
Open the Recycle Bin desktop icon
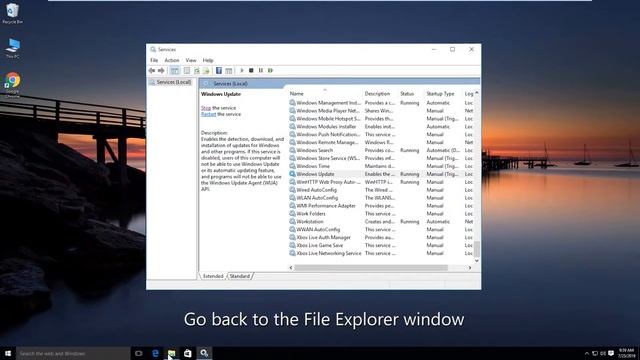coord(12,13)
